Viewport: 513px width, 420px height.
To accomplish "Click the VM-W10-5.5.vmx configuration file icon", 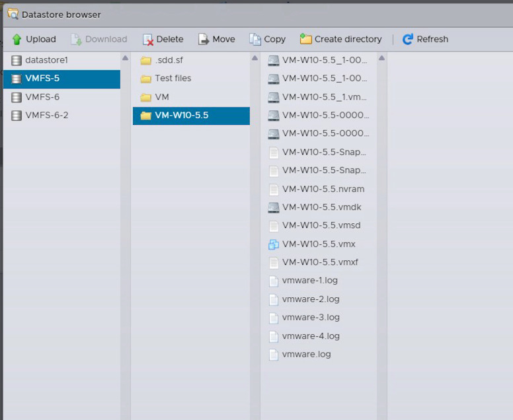I will coord(274,244).
